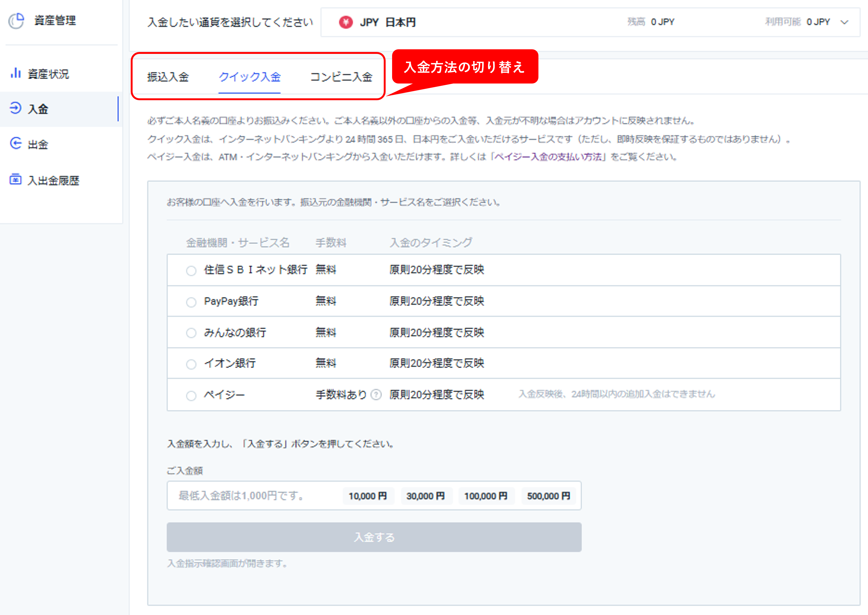The width and height of the screenshot is (868, 615).
Task: Switch to the 振込入金 tab
Action: coord(168,77)
